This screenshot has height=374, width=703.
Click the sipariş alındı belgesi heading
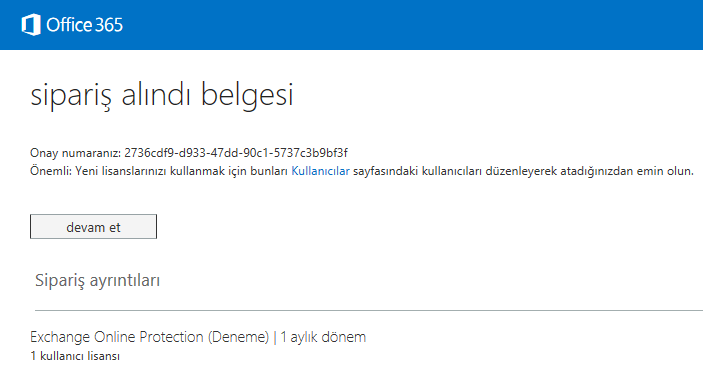click(x=162, y=96)
